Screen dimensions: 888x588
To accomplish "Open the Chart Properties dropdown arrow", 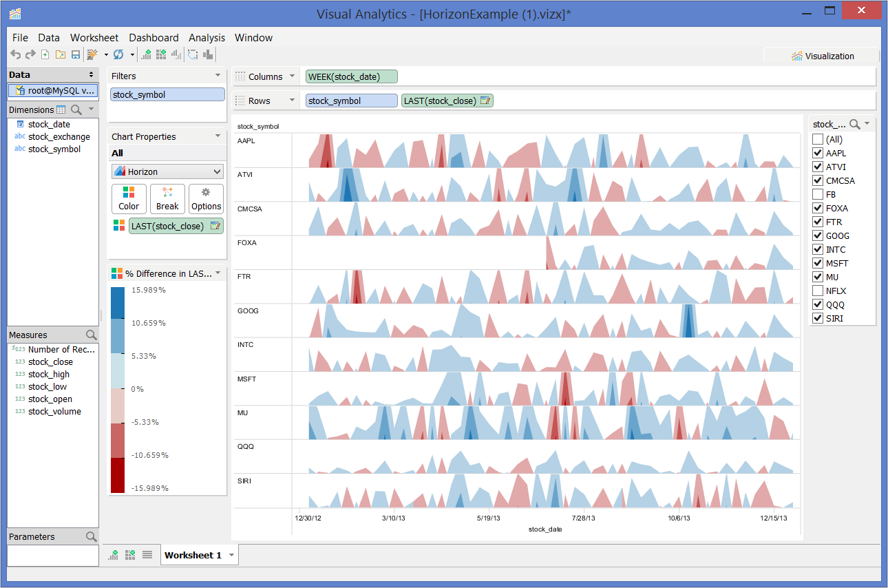I will pyautogui.click(x=218, y=136).
